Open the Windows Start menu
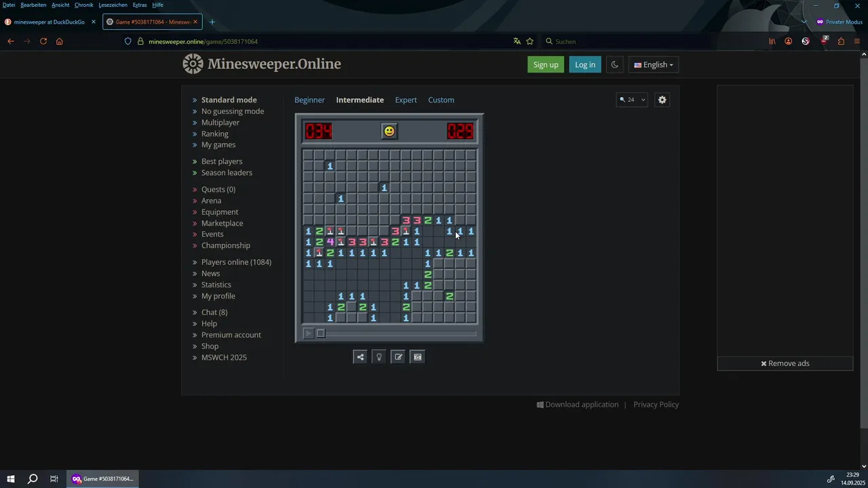 (x=11, y=479)
